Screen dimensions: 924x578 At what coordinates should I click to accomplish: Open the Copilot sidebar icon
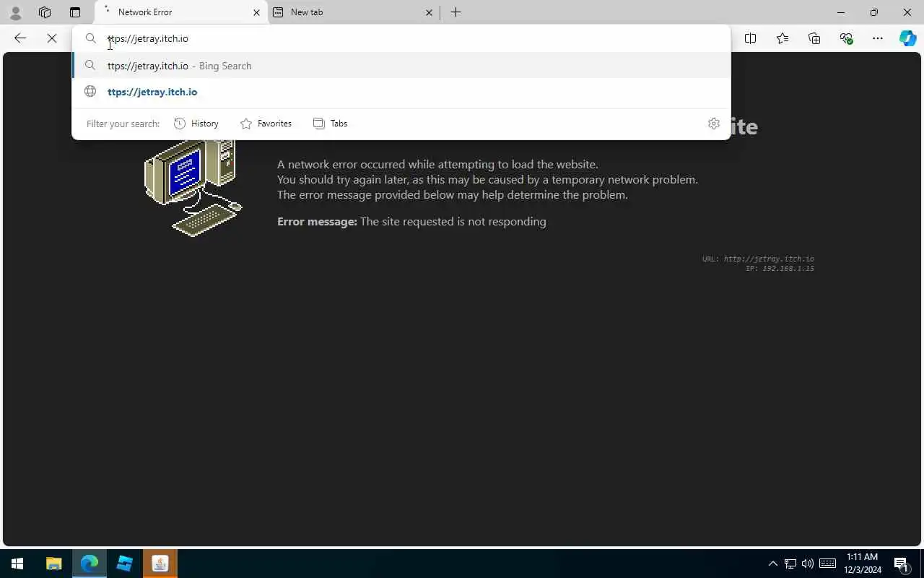(x=908, y=38)
